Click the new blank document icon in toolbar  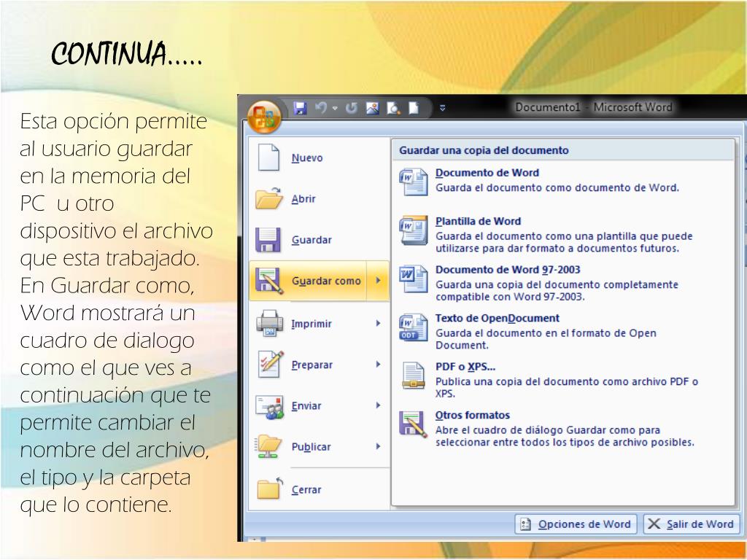click(414, 108)
